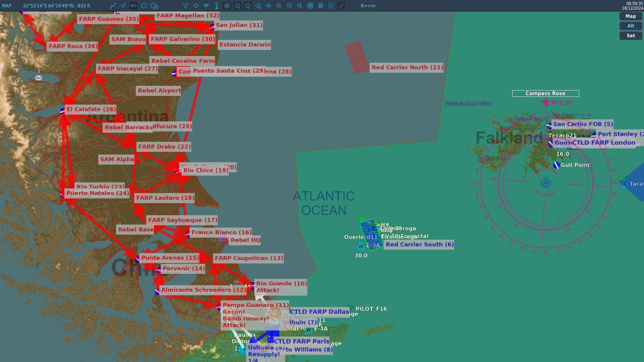Click the 'Rebel Base' label
The width and height of the screenshot is (644, 362).
click(x=136, y=230)
